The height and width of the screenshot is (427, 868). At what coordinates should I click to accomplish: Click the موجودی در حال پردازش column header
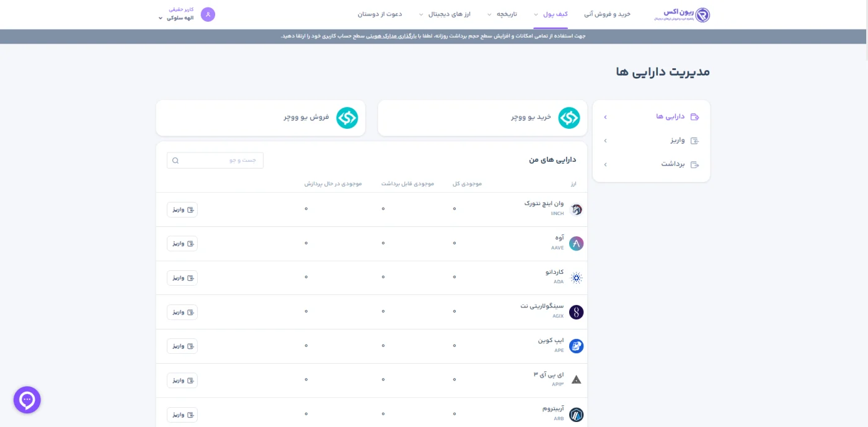[333, 184]
